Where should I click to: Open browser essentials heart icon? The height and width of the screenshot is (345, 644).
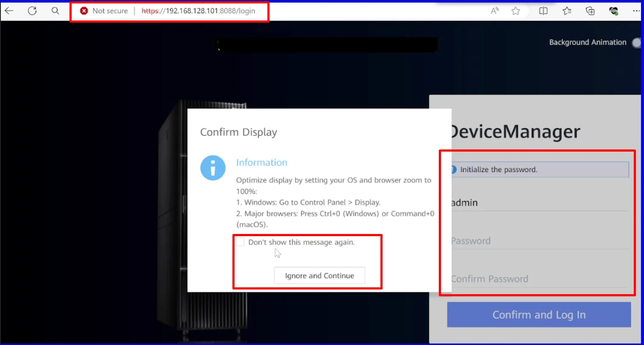pyautogui.click(x=614, y=11)
